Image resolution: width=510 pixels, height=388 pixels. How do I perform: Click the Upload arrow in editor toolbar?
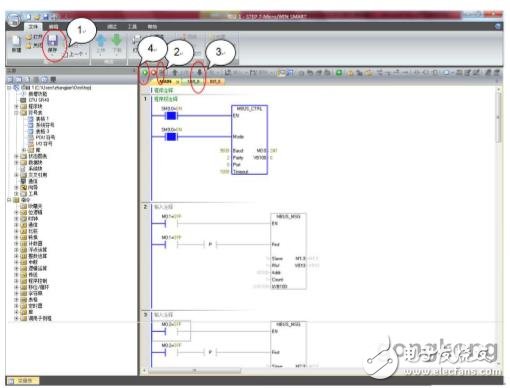click(x=174, y=72)
